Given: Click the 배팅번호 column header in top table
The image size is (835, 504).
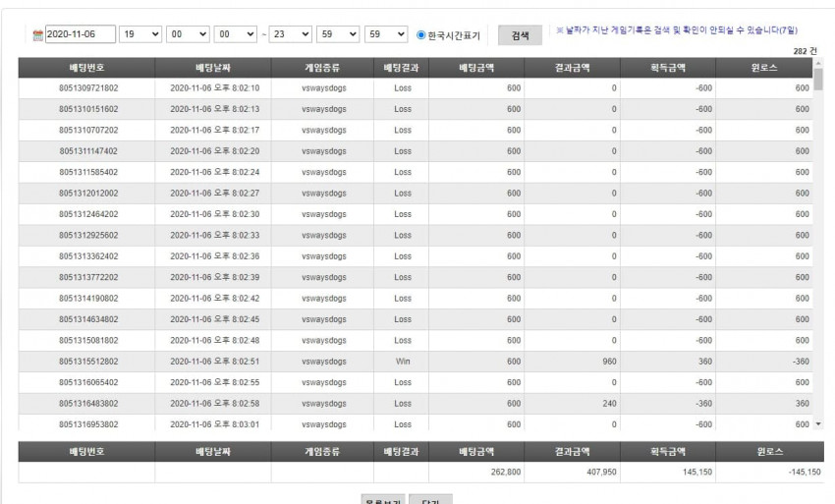Looking at the screenshot, I should tap(86, 68).
